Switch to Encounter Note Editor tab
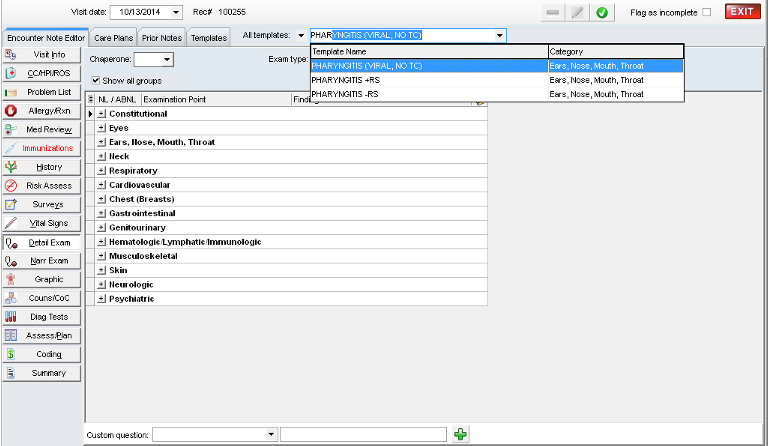The image size is (768, 446). (46, 38)
